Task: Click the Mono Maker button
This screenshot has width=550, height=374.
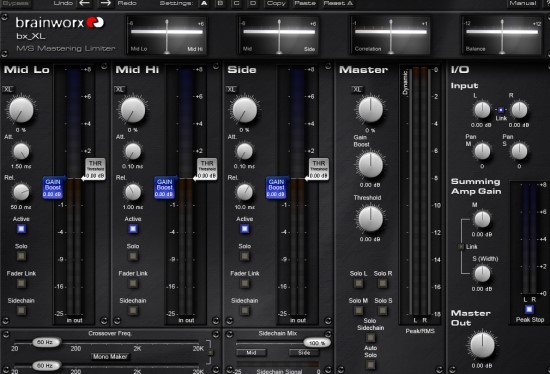Action: pos(110,357)
